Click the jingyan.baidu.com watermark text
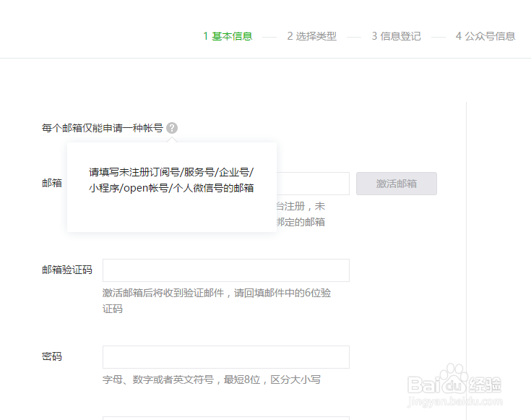531x420 pixels. pos(453,403)
